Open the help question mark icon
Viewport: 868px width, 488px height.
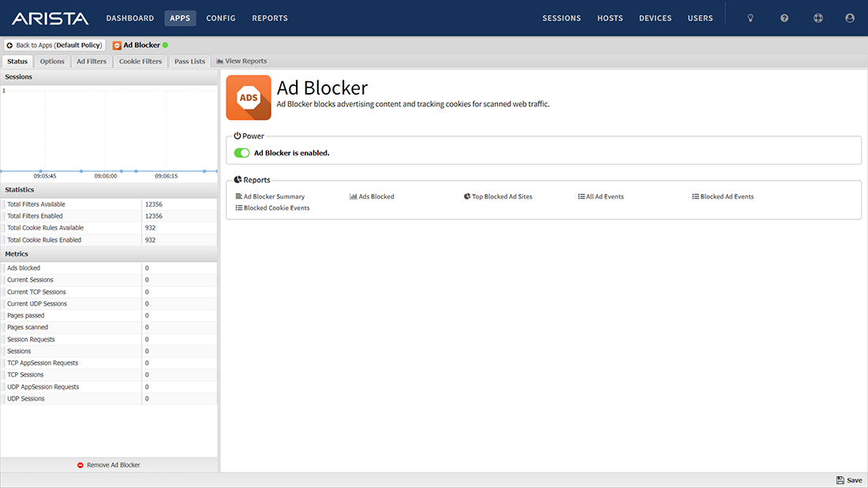point(784,18)
